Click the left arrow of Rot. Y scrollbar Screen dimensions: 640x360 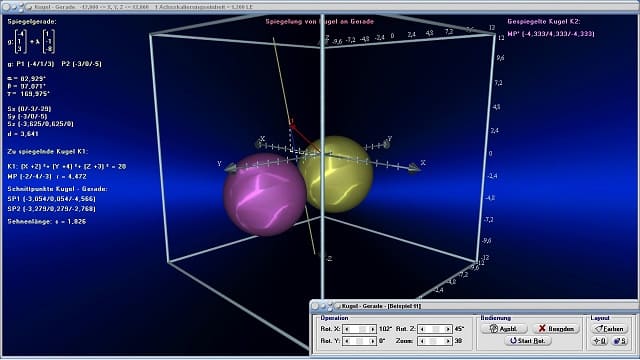pos(347,341)
